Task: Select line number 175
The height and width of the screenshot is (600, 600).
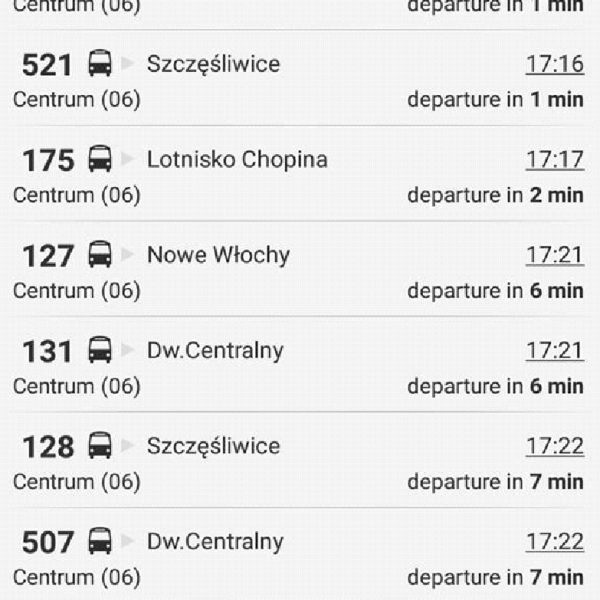Action: pyautogui.click(x=47, y=161)
